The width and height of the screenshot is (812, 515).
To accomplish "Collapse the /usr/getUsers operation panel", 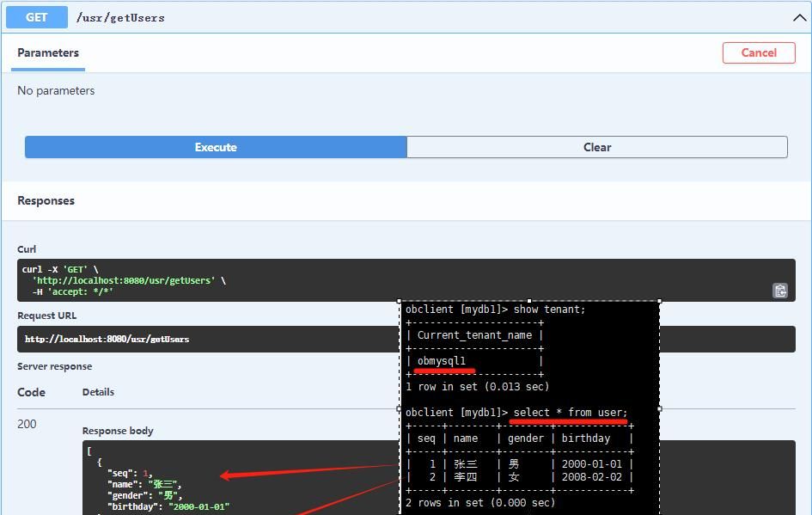I will (x=799, y=16).
